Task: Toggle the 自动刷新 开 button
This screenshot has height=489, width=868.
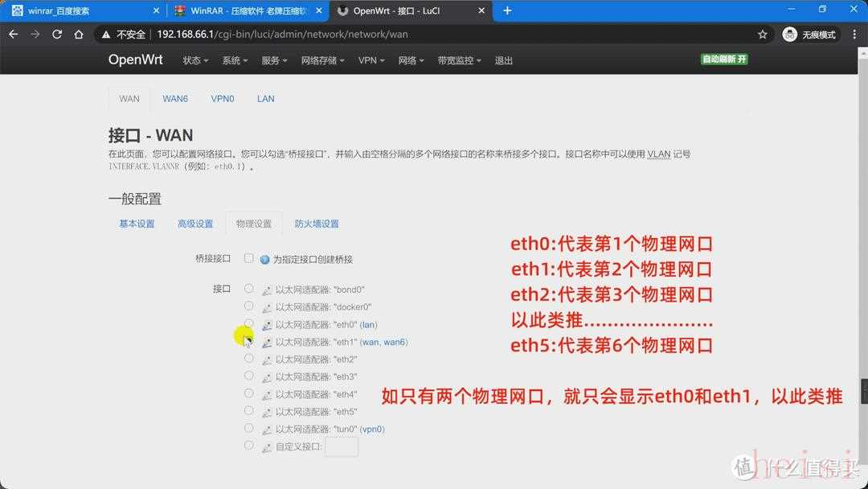Action: (724, 60)
